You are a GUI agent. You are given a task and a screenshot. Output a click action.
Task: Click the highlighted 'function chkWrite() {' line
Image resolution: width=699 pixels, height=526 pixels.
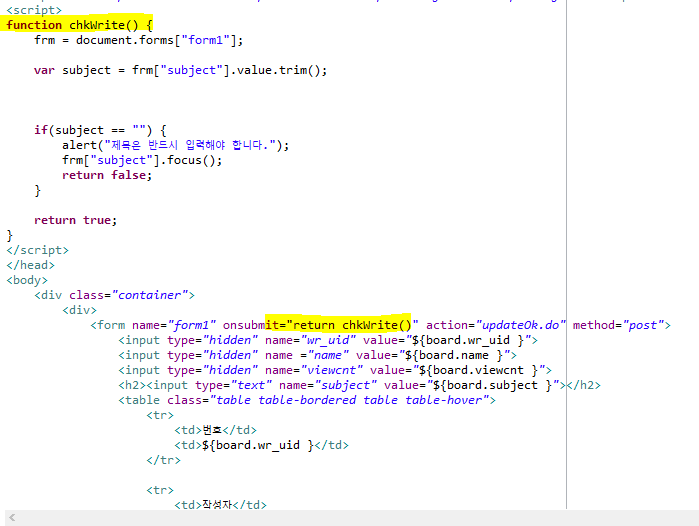79,25
